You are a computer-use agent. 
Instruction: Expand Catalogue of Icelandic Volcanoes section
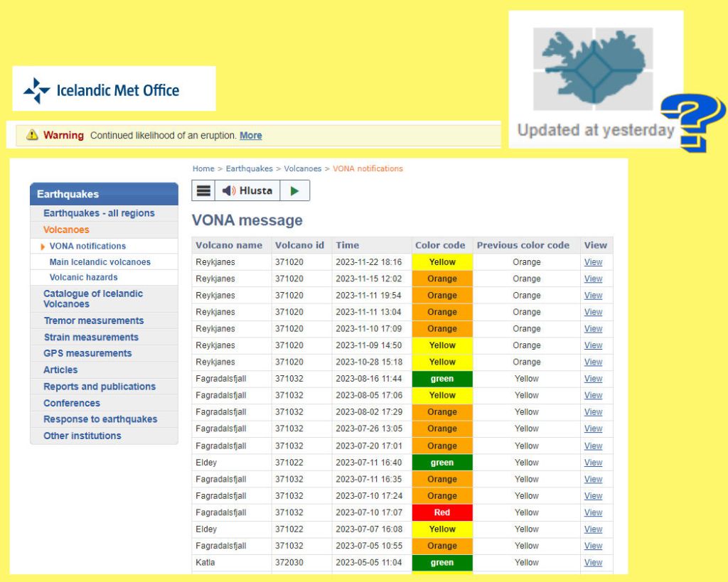93,298
